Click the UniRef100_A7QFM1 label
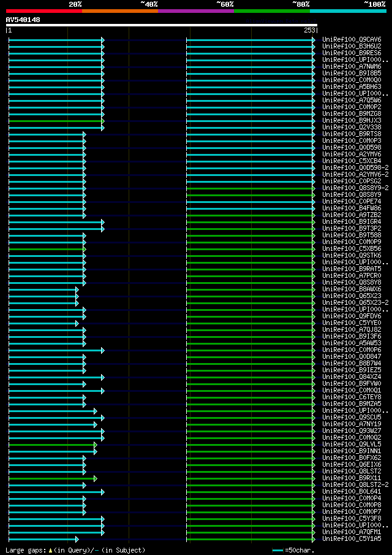 click(x=352, y=532)
